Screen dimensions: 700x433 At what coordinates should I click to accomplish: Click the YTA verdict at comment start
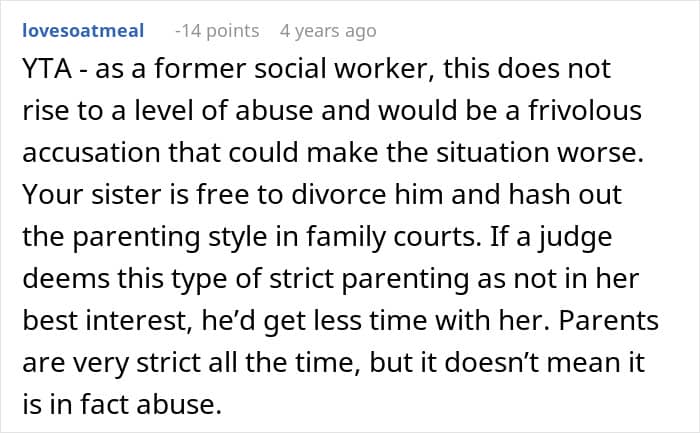click(47, 69)
